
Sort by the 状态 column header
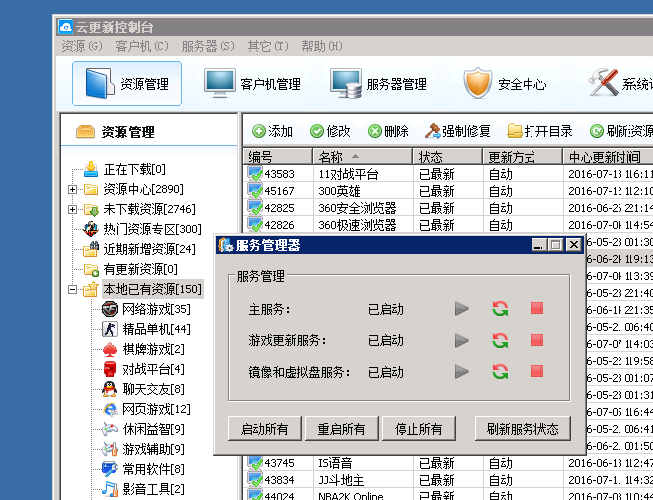448,157
